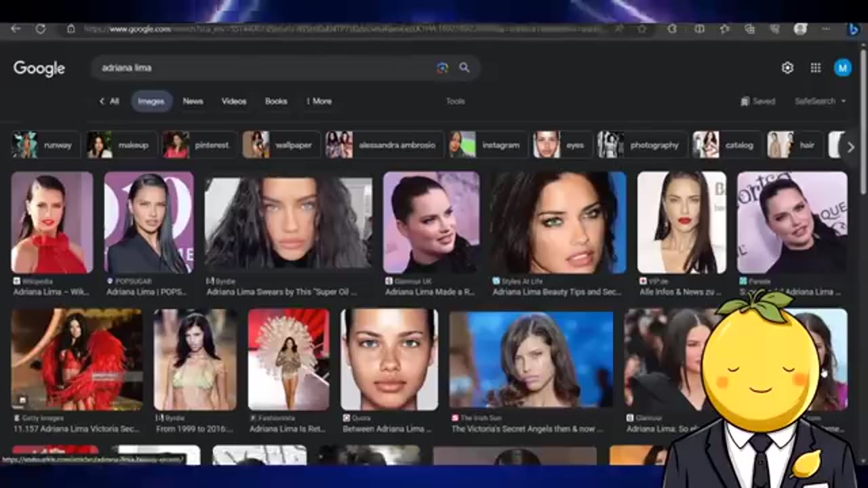Open Google quick settings gear
The width and height of the screenshot is (868, 488).
pyautogui.click(x=787, y=68)
